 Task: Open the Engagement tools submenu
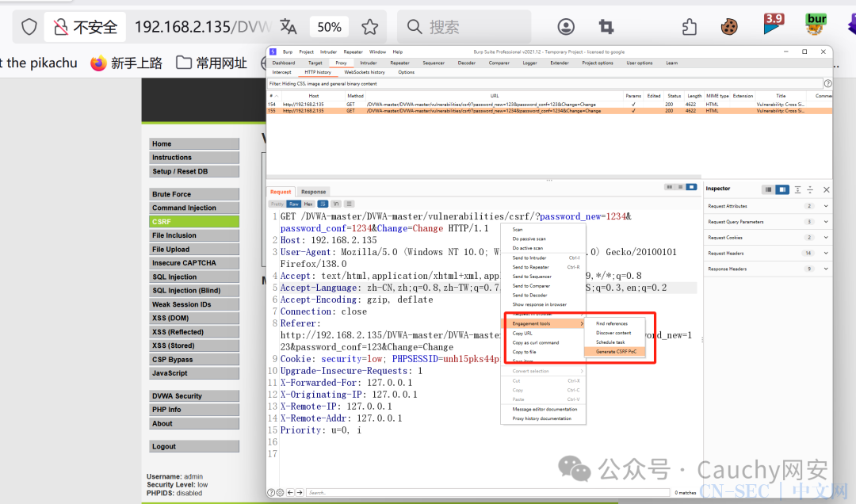click(x=543, y=324)
